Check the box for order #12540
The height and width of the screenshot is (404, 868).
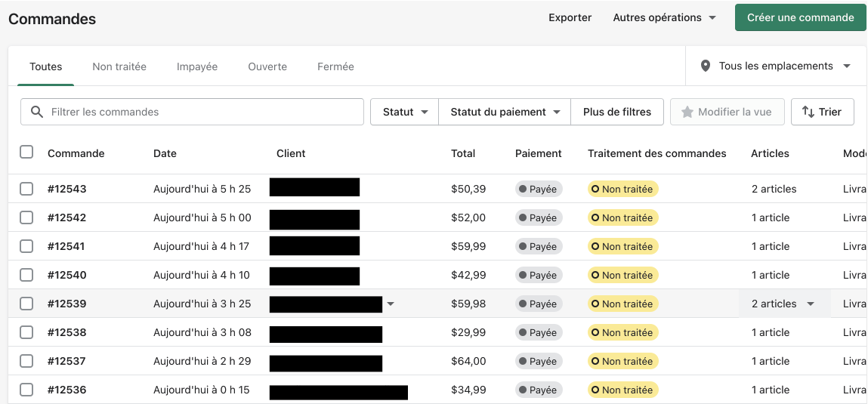point(26,275)
